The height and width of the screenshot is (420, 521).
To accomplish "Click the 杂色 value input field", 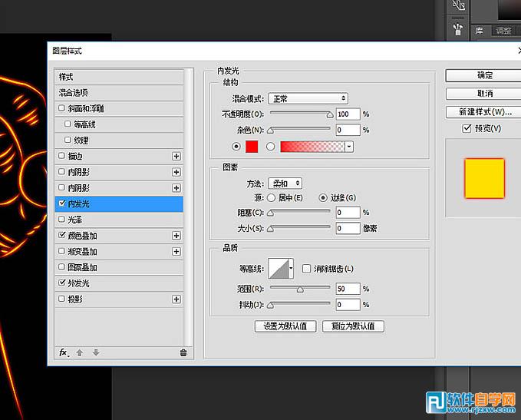I will pos(348,130).
